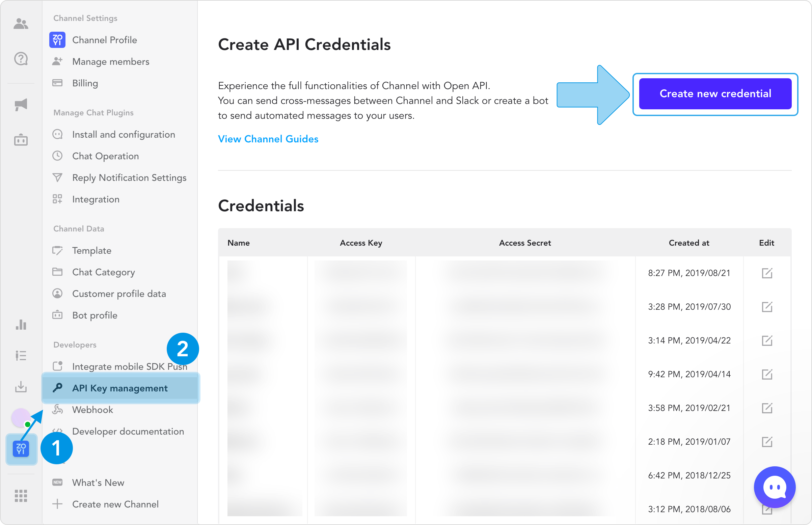Go to Webhook settings
This screenshot has width=812, height=525.
(x=92, y=410)
